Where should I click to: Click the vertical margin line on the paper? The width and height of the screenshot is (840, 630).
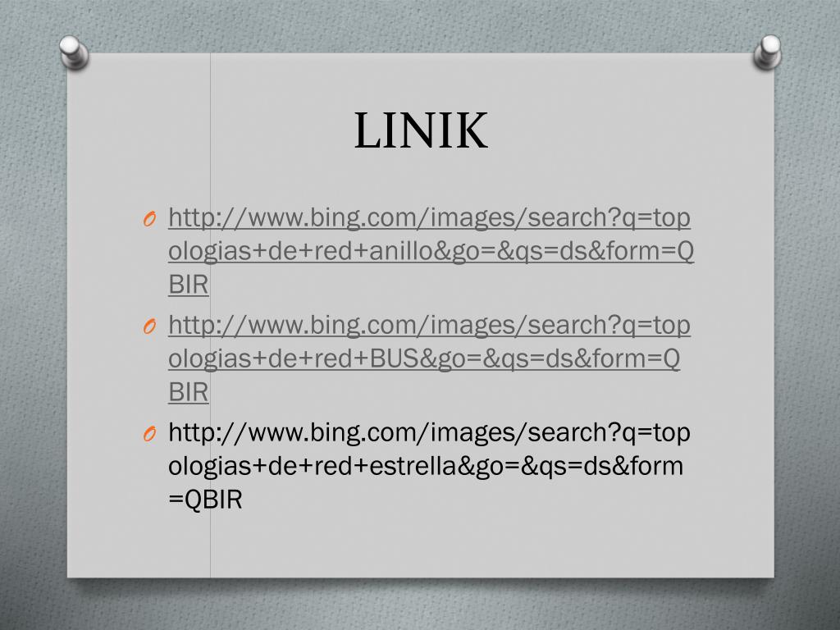point(211,161)
